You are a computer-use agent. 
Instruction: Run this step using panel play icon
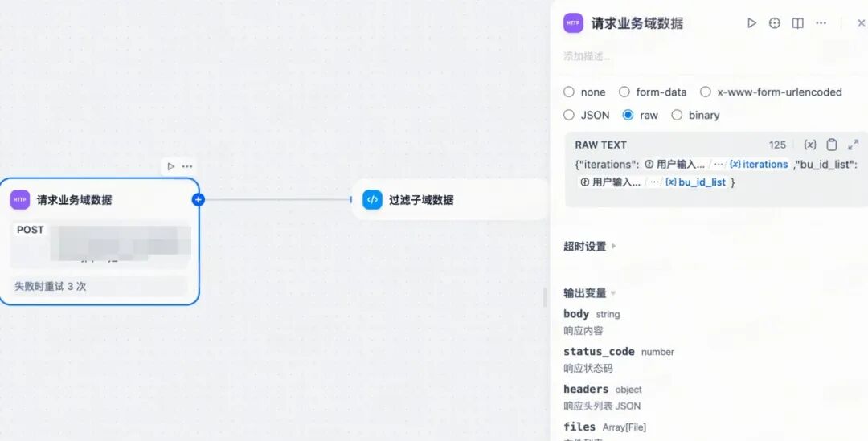click(x=751, y=23)
